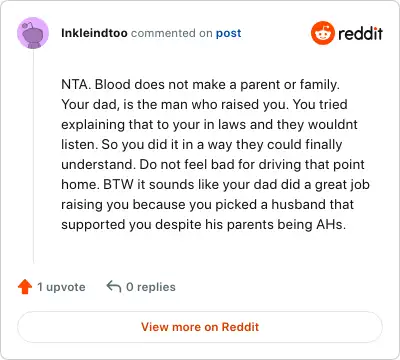
Task: Click the "View more on Reddit" button
Action: [200, 327]
